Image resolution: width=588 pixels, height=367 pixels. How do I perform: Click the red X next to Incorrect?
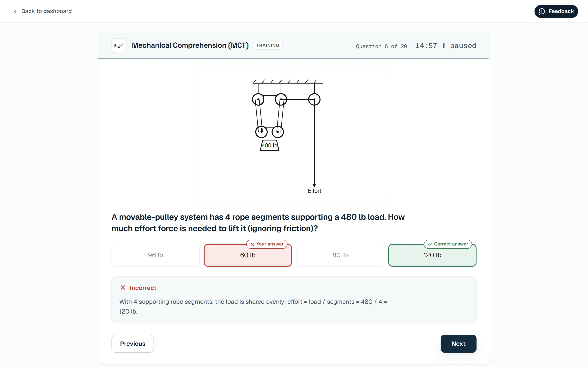123,288
